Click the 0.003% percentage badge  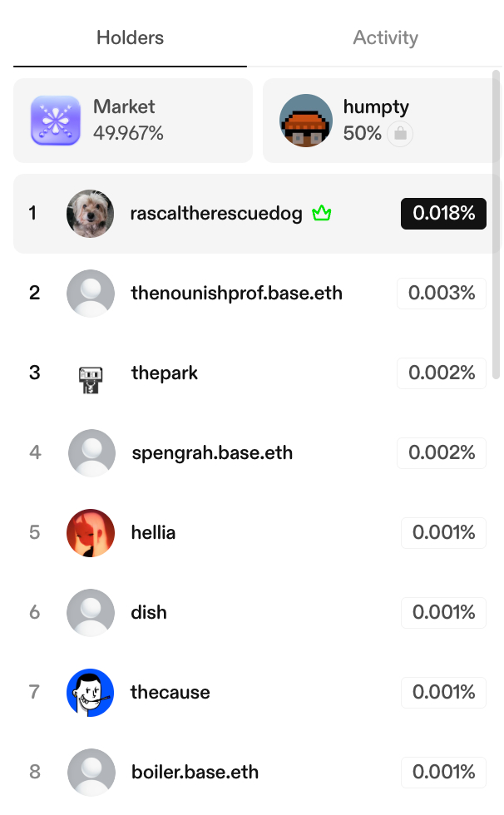[x=442, y=294]
